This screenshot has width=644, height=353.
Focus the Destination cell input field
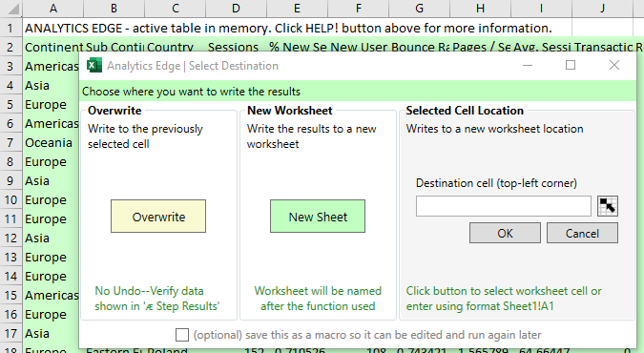point(504,206)
